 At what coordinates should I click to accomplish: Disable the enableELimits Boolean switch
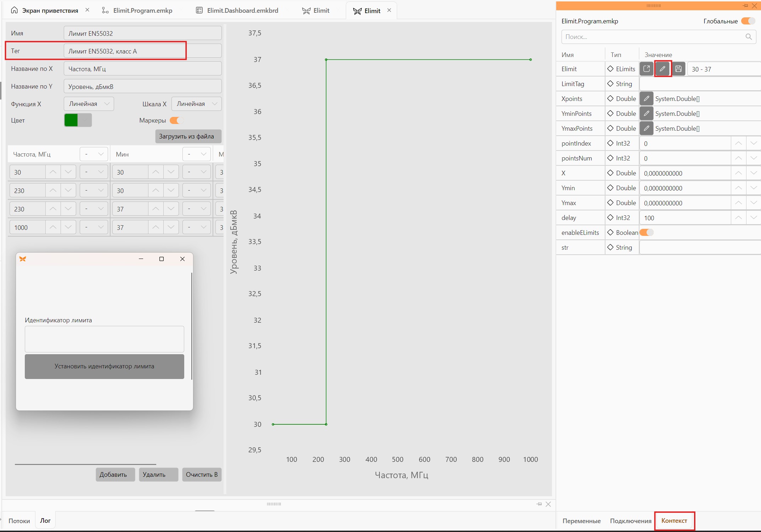click(x=646, y=232)
